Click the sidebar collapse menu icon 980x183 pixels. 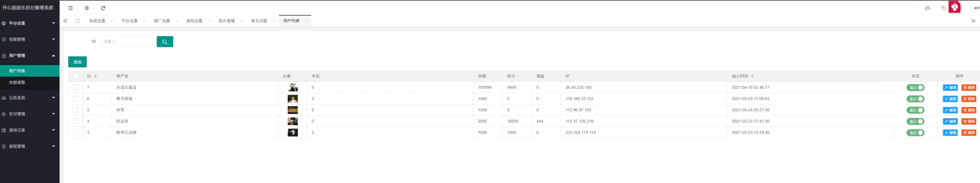(x=70, y=8)
